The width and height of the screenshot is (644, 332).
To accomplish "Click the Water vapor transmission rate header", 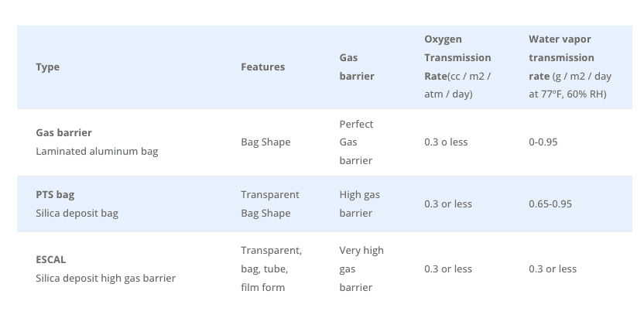I will 570,67.
